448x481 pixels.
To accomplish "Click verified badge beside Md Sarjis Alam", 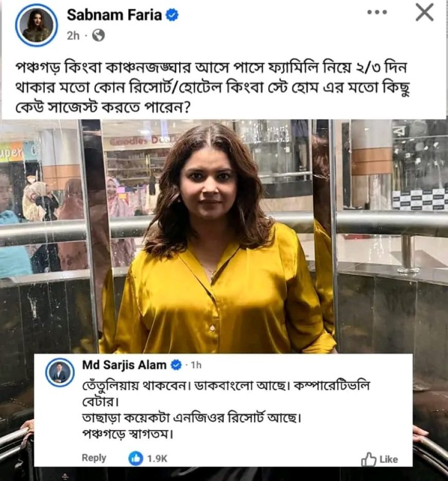I will (x=176, y=365).
